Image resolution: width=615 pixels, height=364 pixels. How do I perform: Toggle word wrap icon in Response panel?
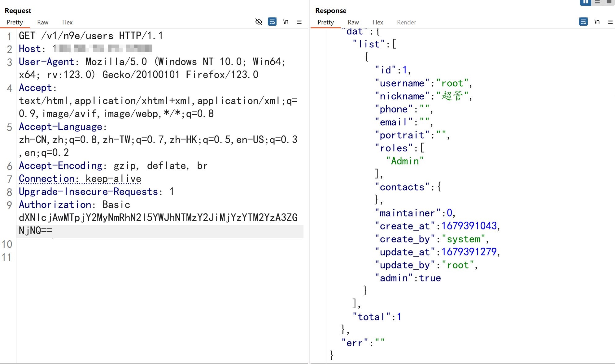point(583,22)
